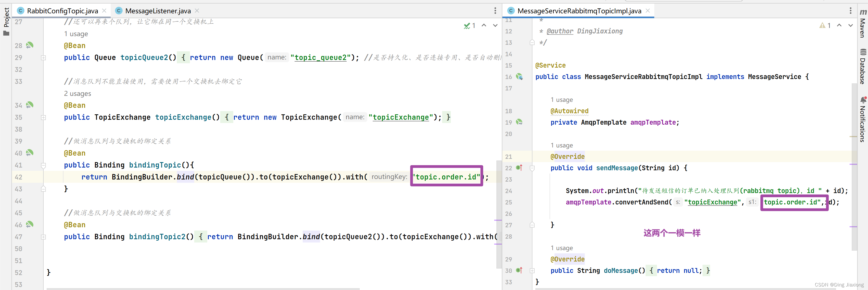Open right editor tab options menu

coord(850,11)
